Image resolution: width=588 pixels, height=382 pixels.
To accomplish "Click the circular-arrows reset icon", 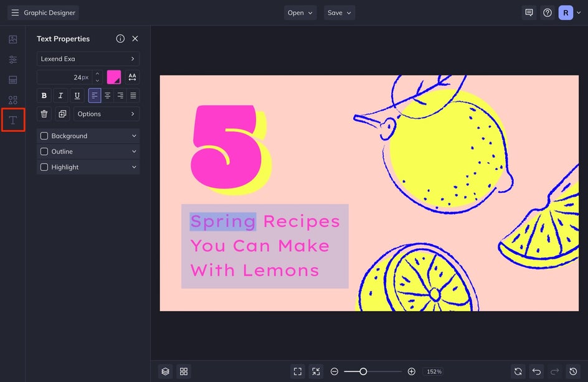I will click(x=518, y=371).
